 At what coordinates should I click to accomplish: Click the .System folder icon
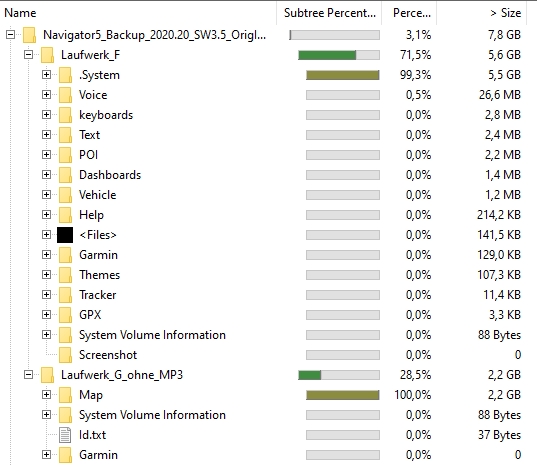65,75
